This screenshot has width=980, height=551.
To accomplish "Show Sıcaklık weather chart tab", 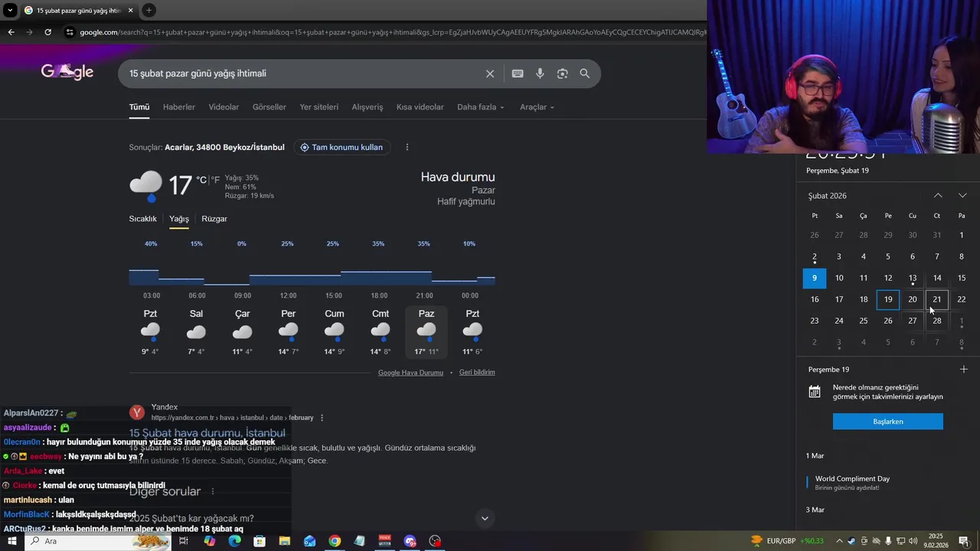I will click(142, 219).
